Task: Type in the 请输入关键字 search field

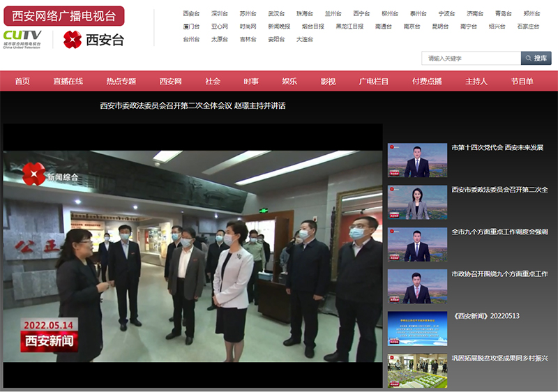Action: point(469,58)
